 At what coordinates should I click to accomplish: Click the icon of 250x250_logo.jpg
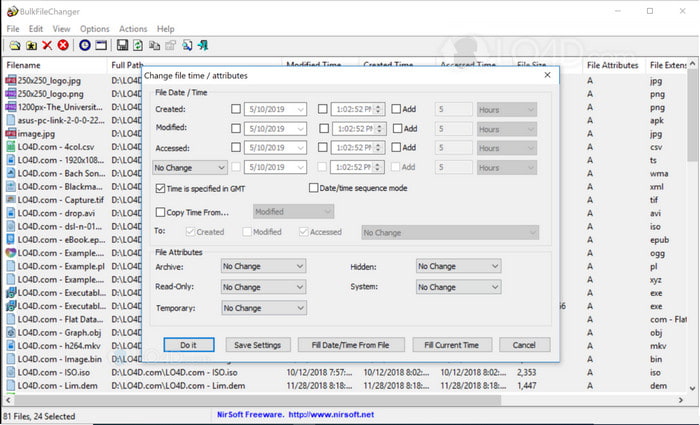(x=11, y=81)
